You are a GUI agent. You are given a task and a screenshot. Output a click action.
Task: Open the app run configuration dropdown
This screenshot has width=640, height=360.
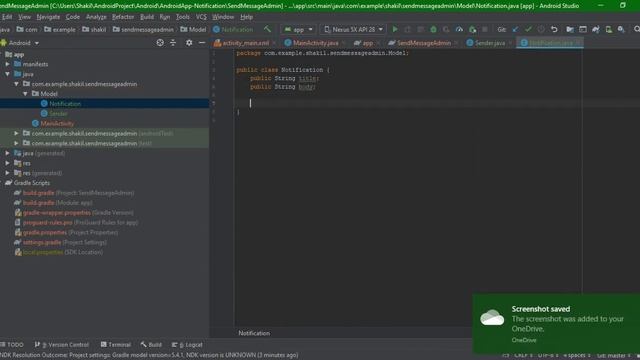pyautogui.click(x=298, y=29)
